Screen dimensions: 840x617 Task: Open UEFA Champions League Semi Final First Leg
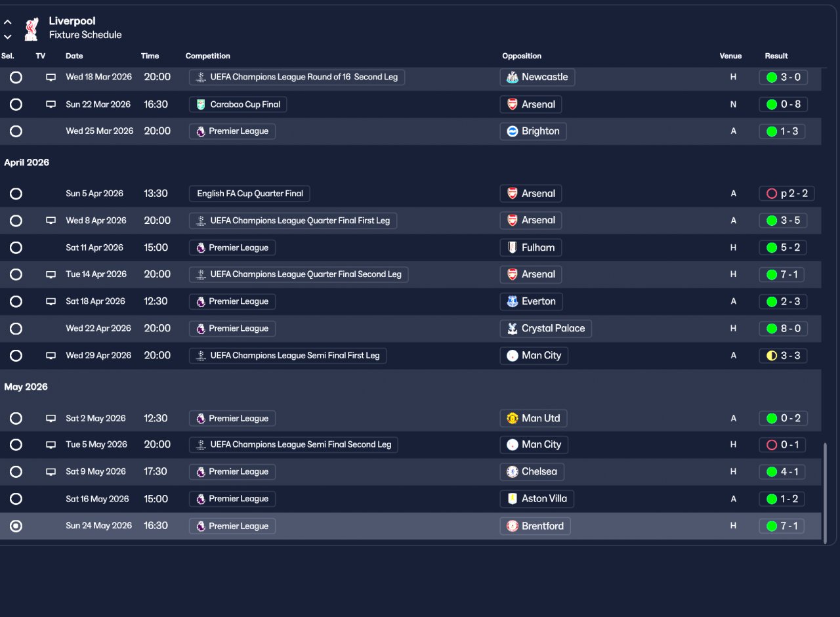(x=288, y=355)
